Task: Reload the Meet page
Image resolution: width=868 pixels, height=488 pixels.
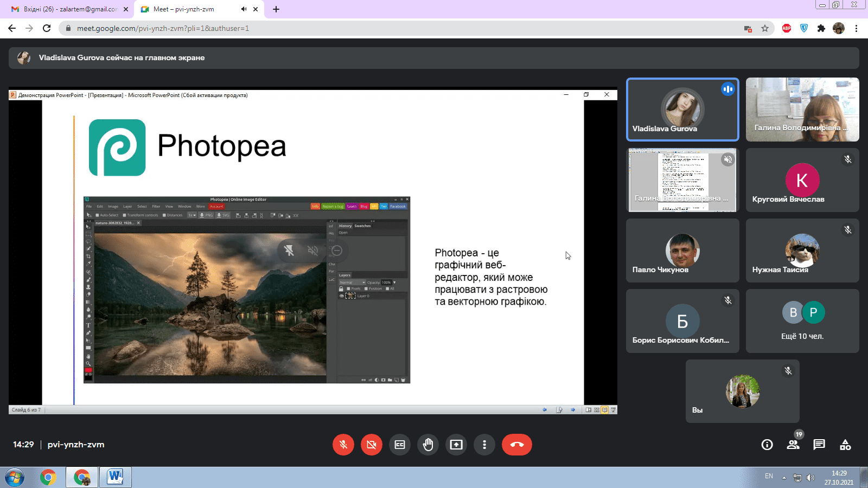Action: pyautogui.click(x=47, y=28)
